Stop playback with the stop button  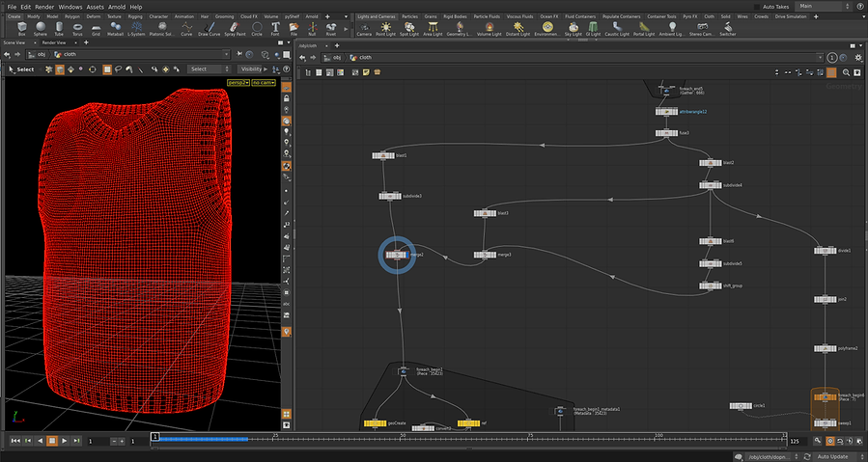click(x=52, y=441)
